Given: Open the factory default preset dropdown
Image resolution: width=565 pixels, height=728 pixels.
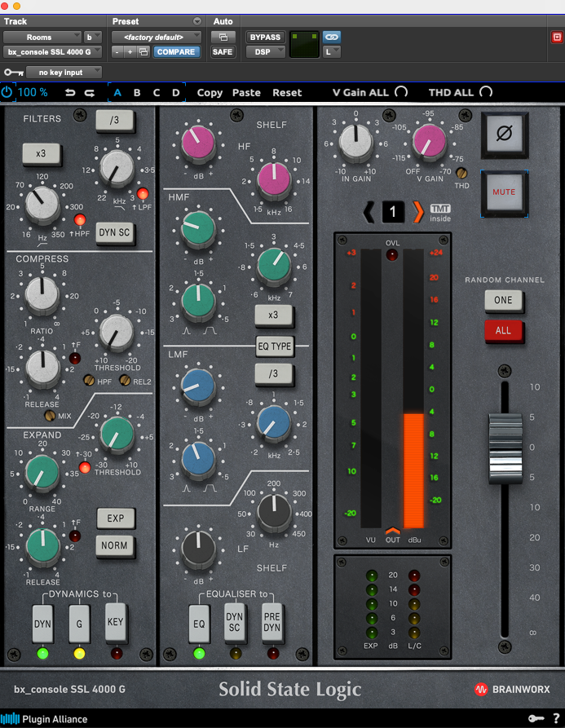Looking at the screenshot, I should coord(157,38).
